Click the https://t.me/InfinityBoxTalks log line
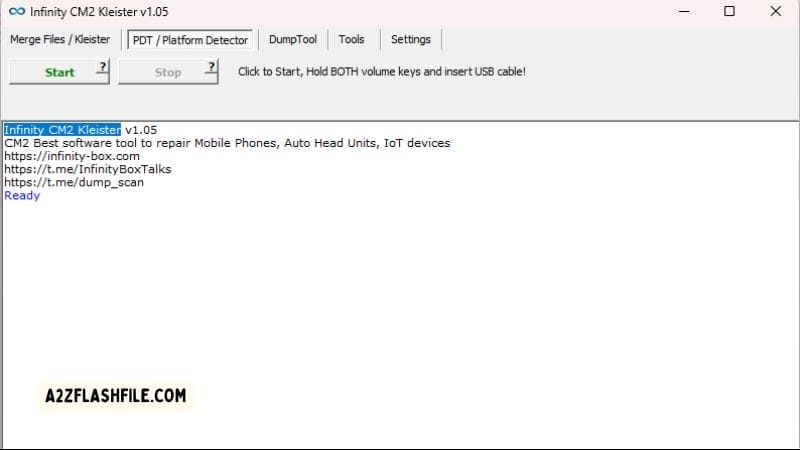Image resolution: width=800 pixels, height=450 pixels. coord(88,169)
